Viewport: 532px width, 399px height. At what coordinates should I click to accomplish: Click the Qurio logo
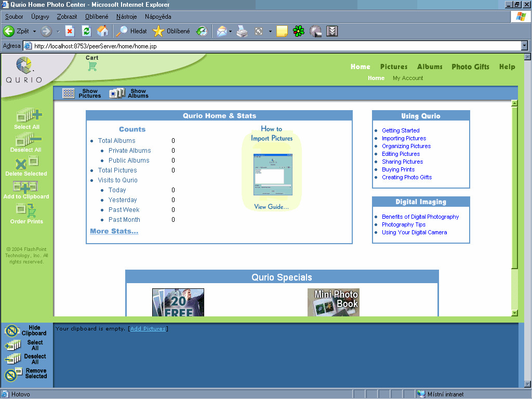click(24, 70)
